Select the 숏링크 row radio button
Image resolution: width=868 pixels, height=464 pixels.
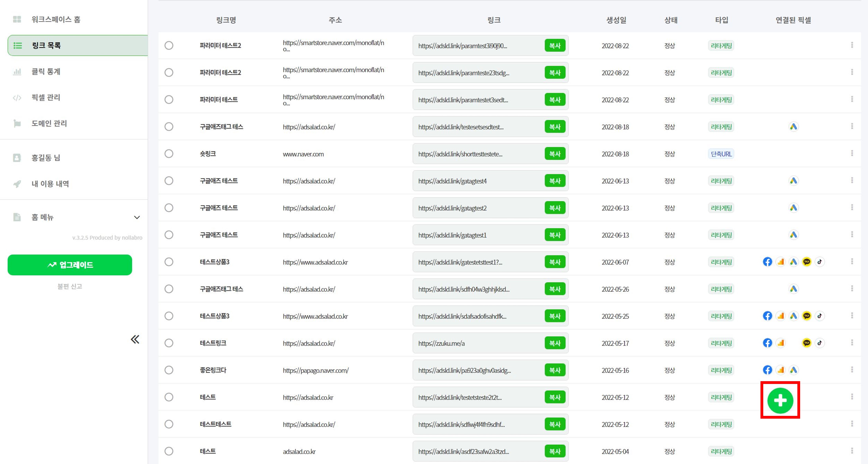[x=169, y=154]
